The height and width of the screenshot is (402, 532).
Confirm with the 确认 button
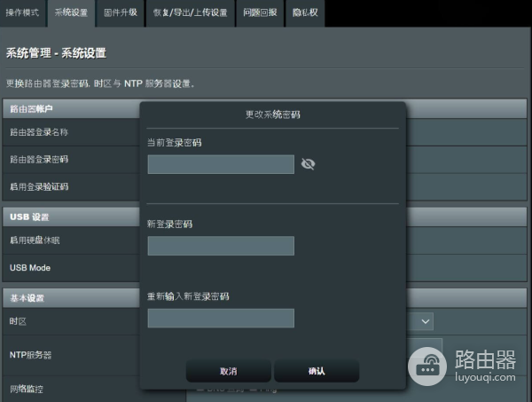pyautogui.click(x=317, y=371)
